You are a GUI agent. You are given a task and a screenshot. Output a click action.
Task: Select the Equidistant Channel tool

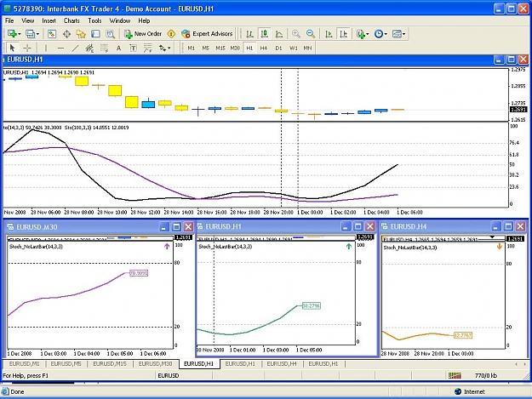coord(89,48)
